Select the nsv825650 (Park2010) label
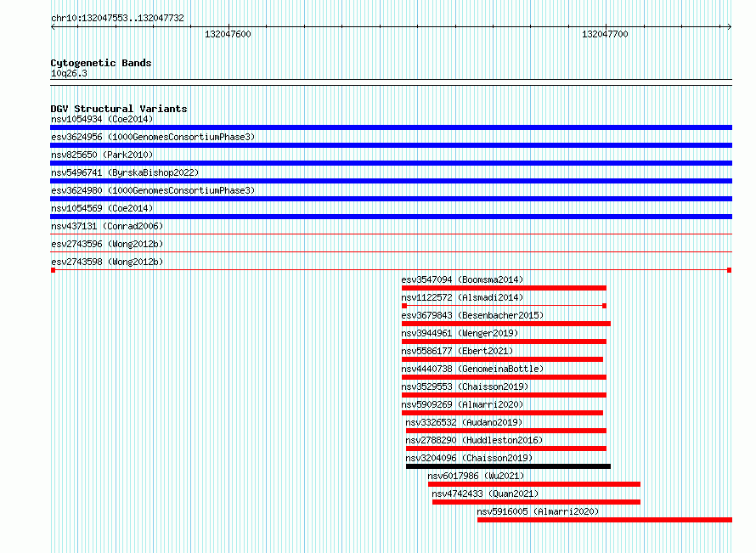Viewport: 756px width, 553px height. (102, 155)
